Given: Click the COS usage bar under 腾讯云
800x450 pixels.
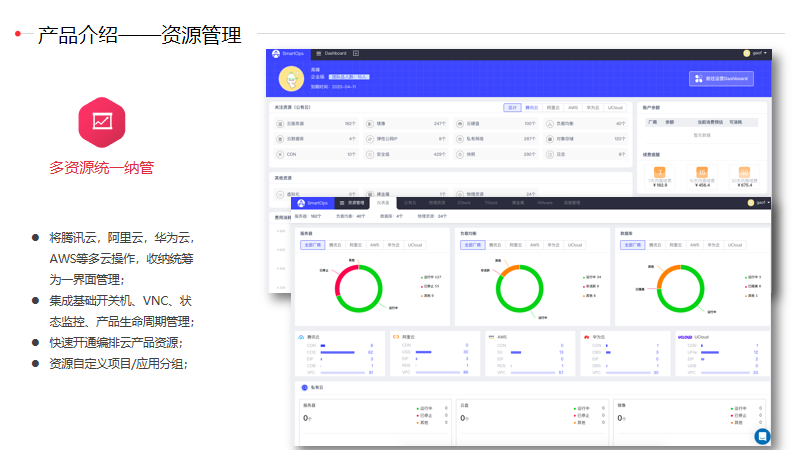Looking at the screenshot, I should coord(337,352).
